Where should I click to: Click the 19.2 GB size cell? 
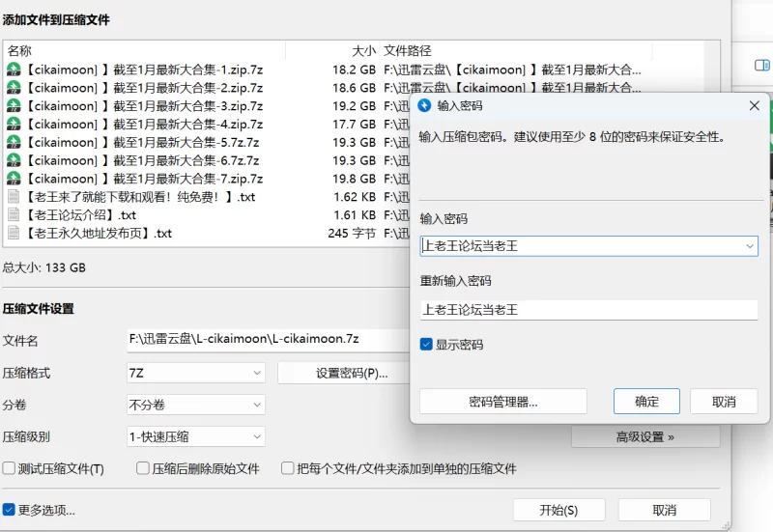[354, 106]
